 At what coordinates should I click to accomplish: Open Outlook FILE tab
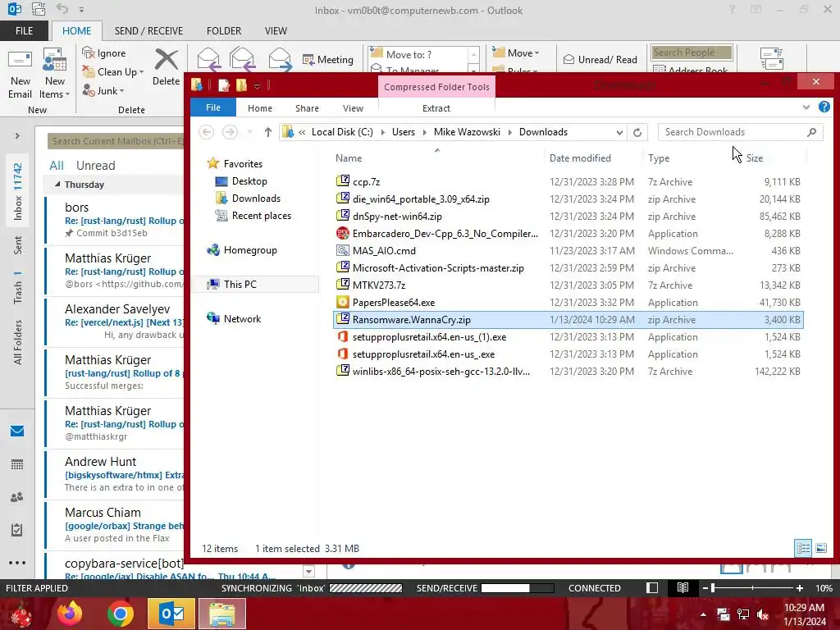coord(24,30)
